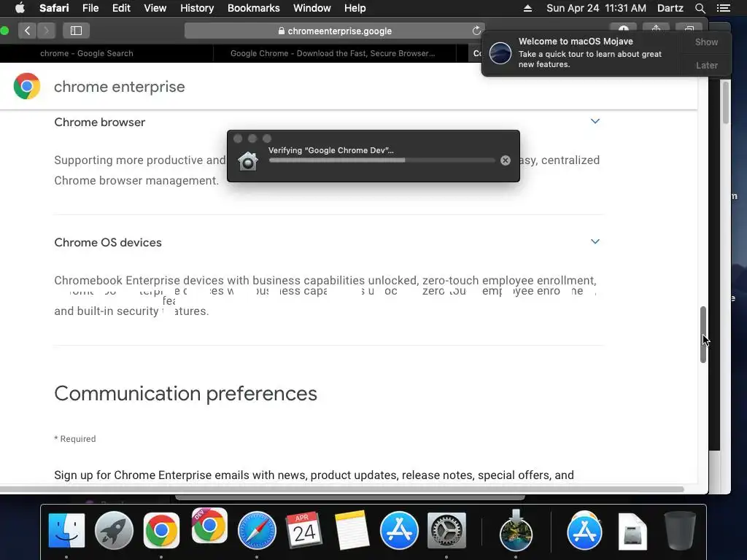747x560 pixels.
Task: Click the * Required note
Action: [x=75, y=438]
